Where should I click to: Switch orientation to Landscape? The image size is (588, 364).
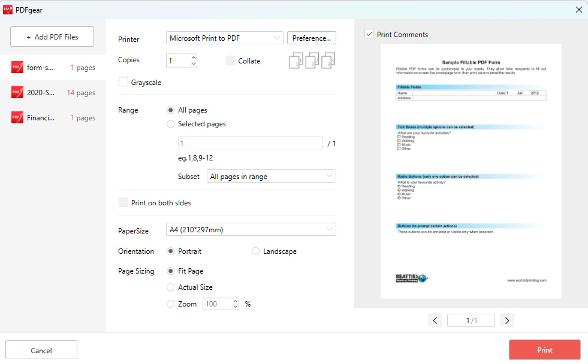coord(255,251)
